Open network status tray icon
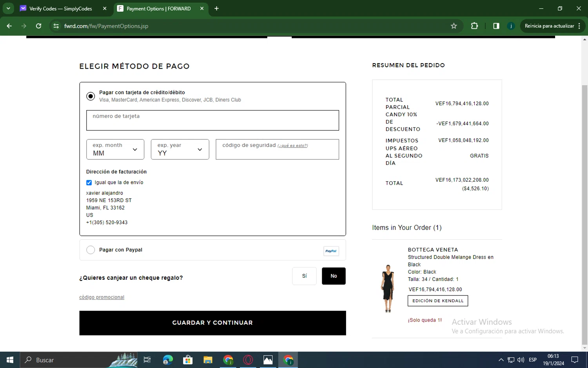 pyautogui.click(x=511, y=360)
